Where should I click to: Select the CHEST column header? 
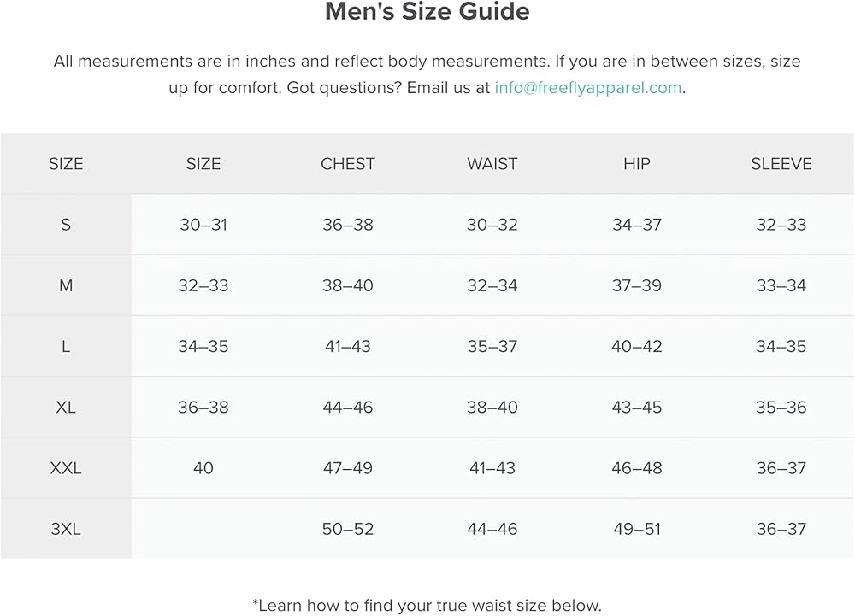[348, 164]
